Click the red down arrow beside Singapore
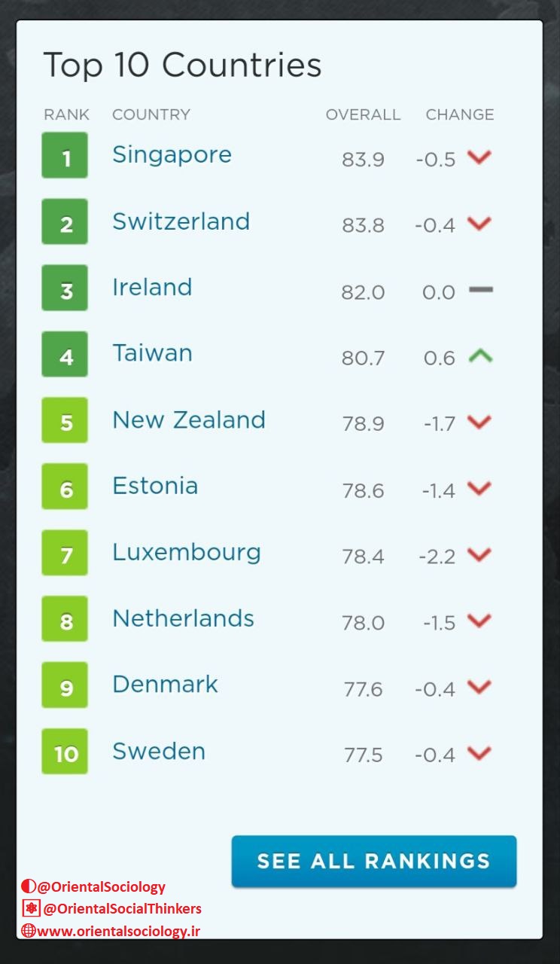This screenshot has height=964, width=560. [479, 157]
